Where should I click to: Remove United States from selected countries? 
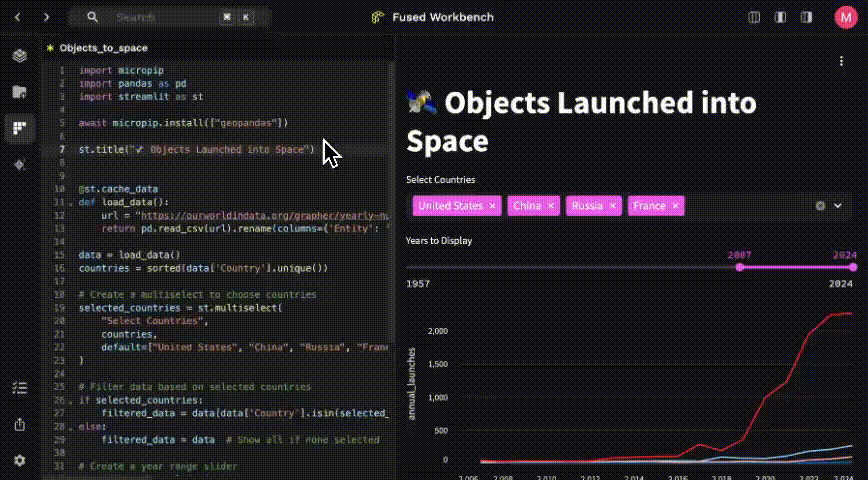coord(492,206)
